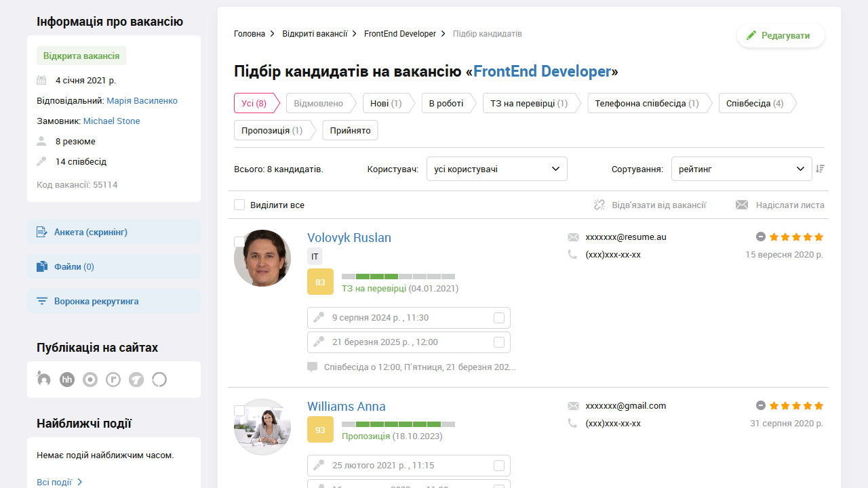Click the fifth star in Volovyk Ruslan's rating
868x488 pixels.
coord(818,237)
